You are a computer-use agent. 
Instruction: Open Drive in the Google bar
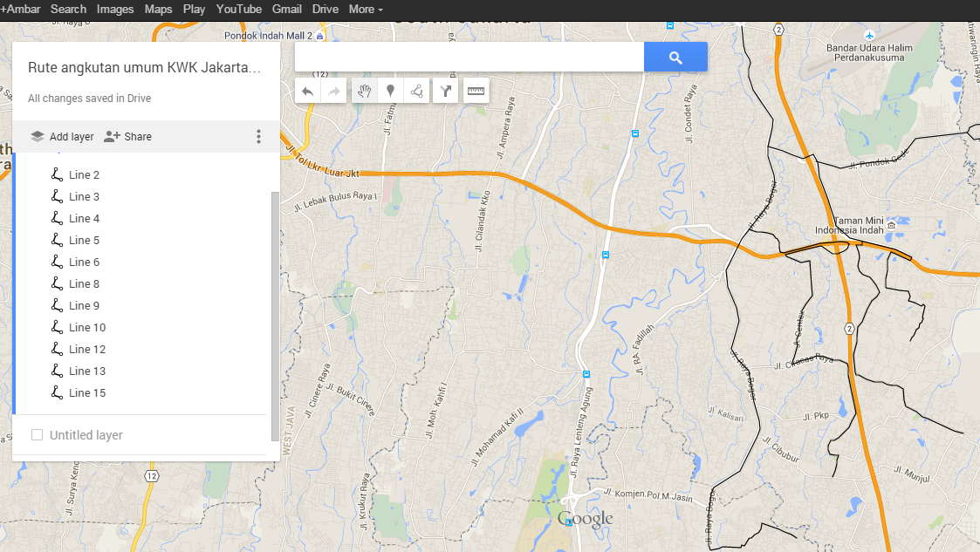[x=325, y=10]
